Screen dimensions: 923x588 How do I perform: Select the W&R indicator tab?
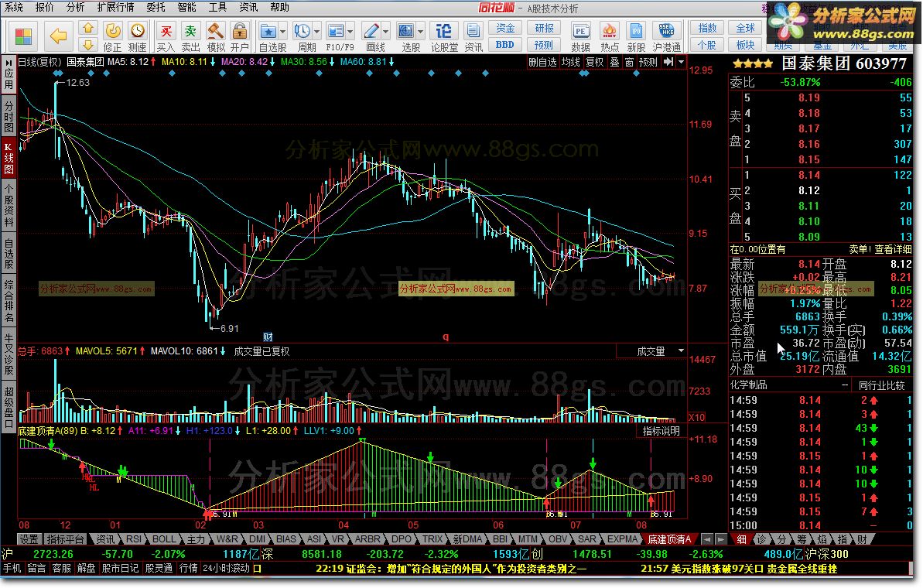[x=227, y=539]
